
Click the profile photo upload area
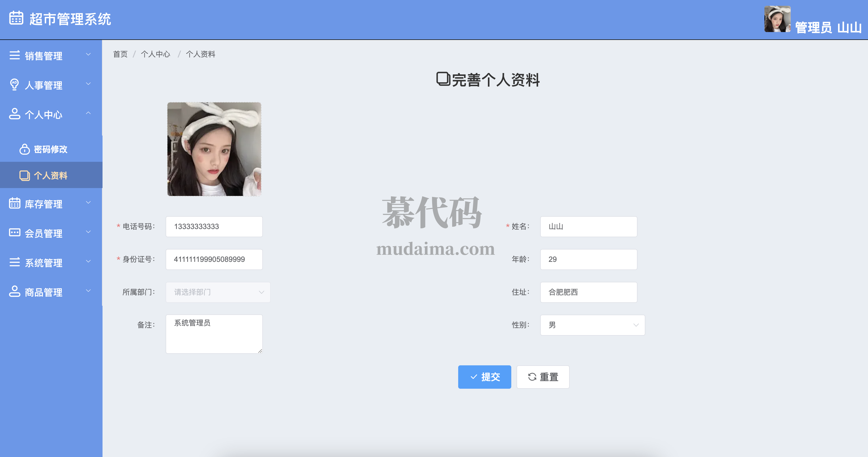point(214,149)
